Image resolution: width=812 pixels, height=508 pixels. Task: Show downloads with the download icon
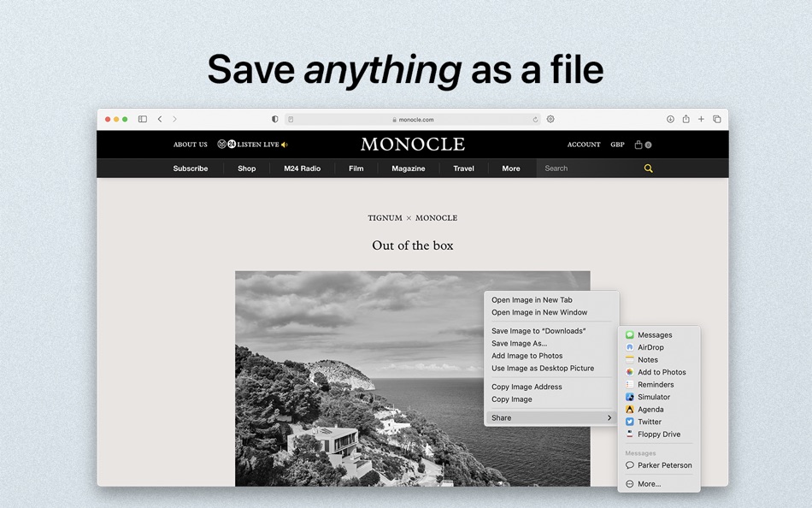tap(670, 119)
